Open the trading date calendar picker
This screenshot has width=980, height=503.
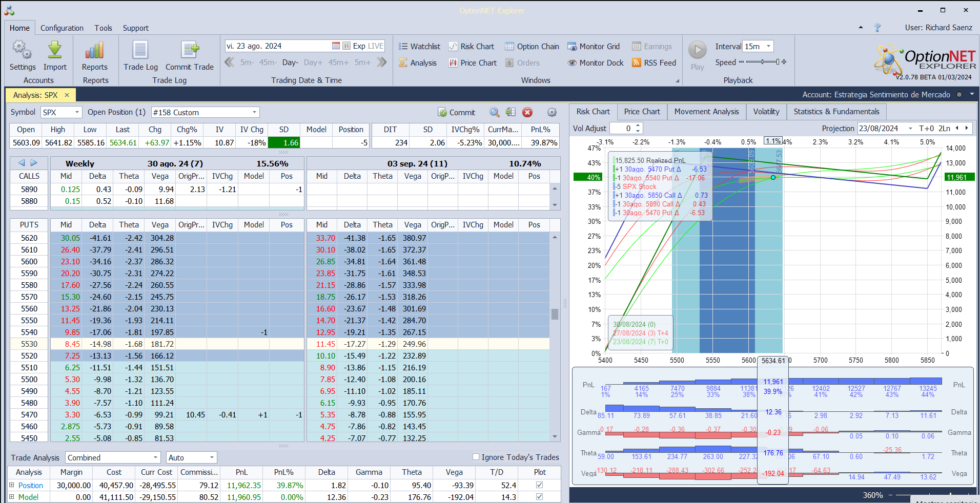(336, 46)
